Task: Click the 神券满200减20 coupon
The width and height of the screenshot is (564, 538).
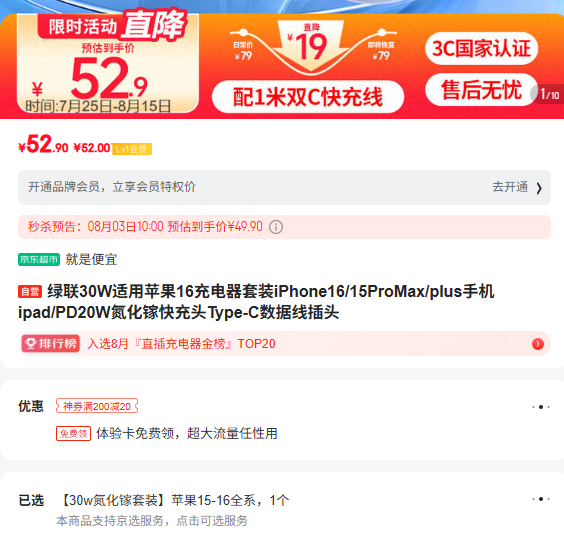Action: point(97,406)
